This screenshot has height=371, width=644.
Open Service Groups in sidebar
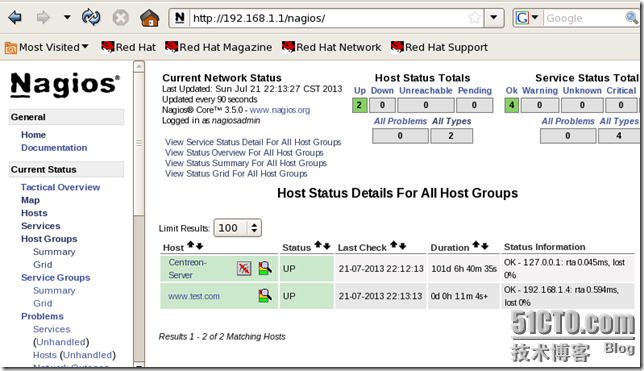pos(55,278)
